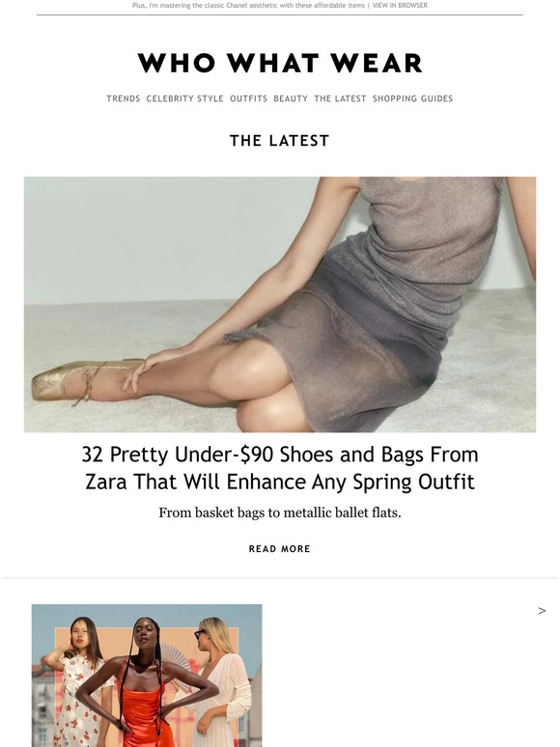Click View in Browser link
Screen dimensions: 560x747
pyautogui.click(x=400, y=5)
